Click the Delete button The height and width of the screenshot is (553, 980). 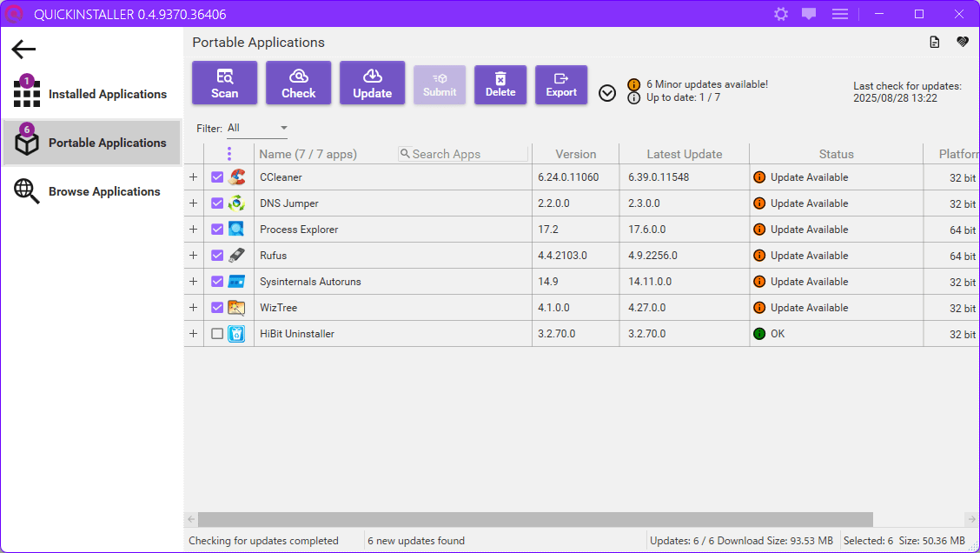point(500,84)
